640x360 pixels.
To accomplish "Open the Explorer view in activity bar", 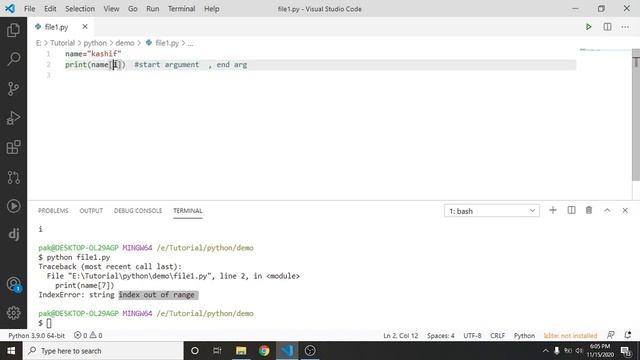I will click(x=13, y=30).
